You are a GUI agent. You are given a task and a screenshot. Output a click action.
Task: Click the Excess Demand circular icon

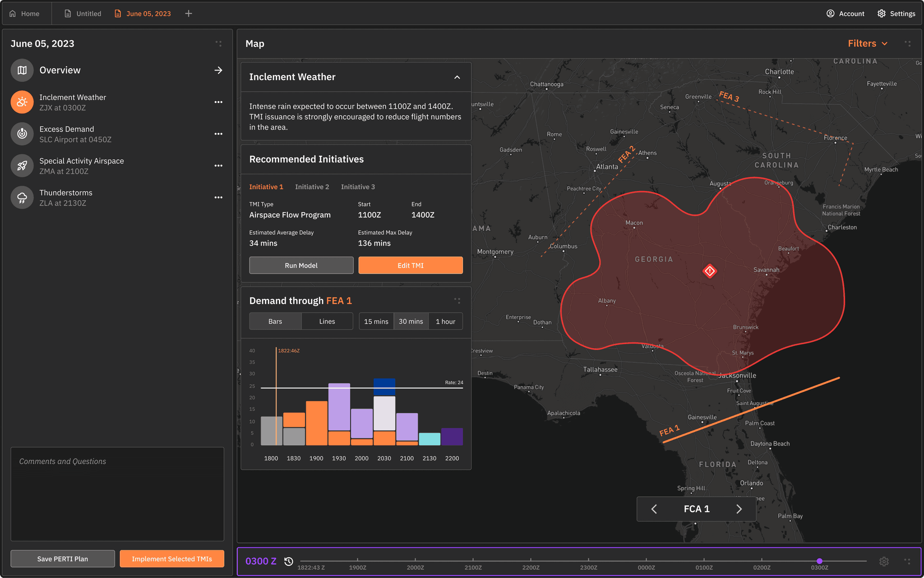coord(22,134)
